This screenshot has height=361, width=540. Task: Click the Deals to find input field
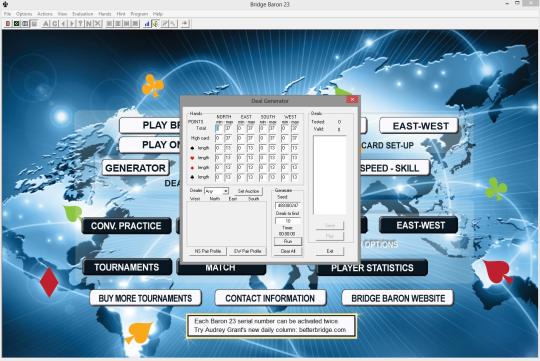(288, 221)
